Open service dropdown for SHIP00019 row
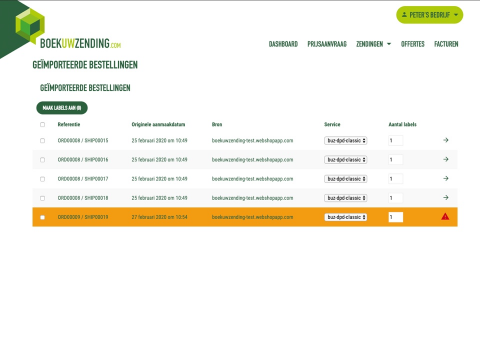The width and height of the screenshot is (480, 360). click(346, 217)
